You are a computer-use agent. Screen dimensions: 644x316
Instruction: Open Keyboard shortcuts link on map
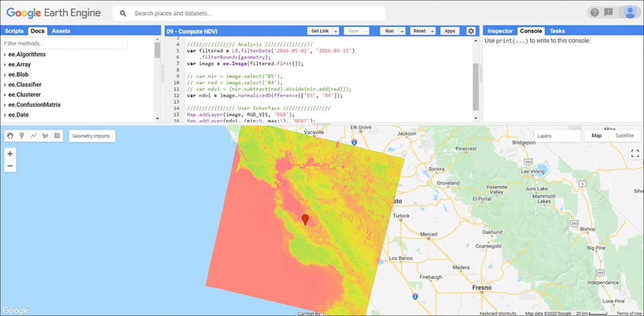point(498,313)
